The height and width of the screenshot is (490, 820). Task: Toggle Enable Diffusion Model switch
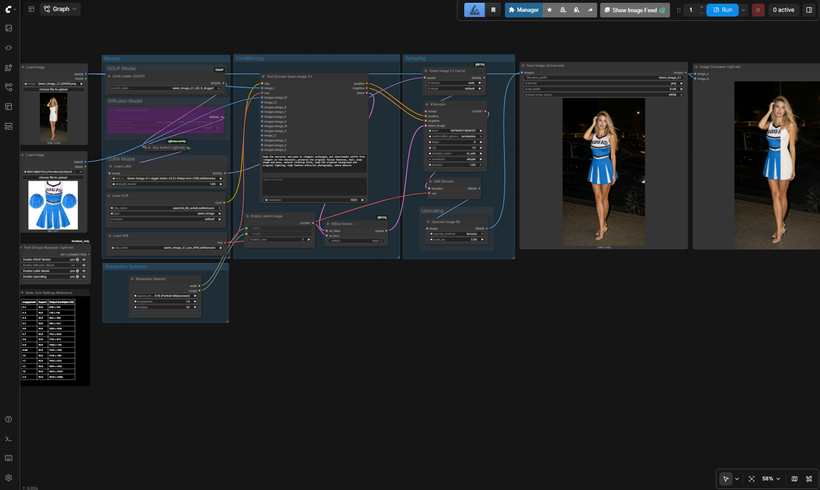[77, 265]
